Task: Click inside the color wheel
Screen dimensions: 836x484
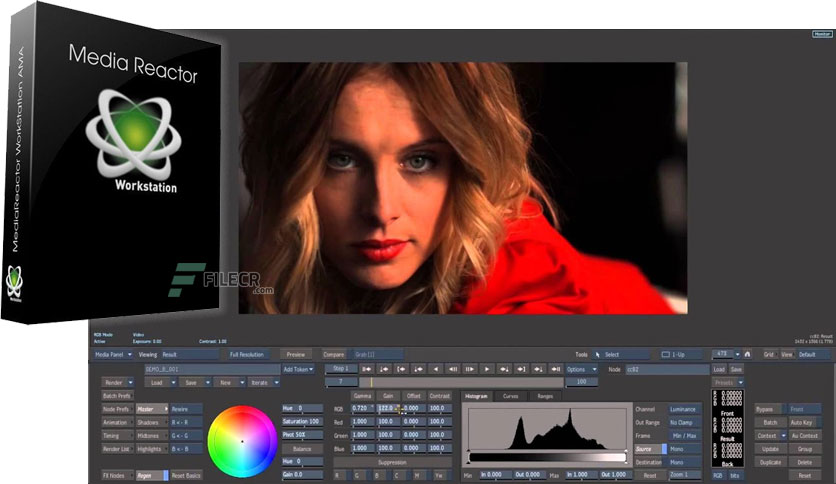Action: pos(242,441)
